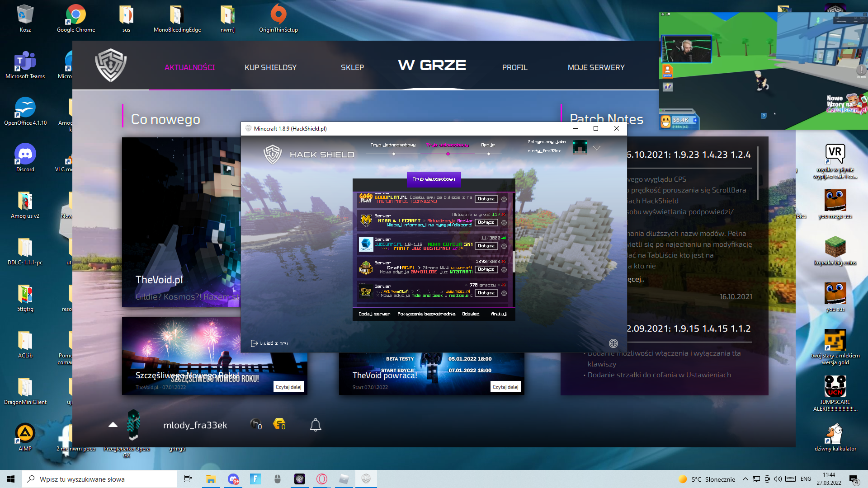
Task: Switch to Tryb jednoosobowy tab
Action: (393, 145)
